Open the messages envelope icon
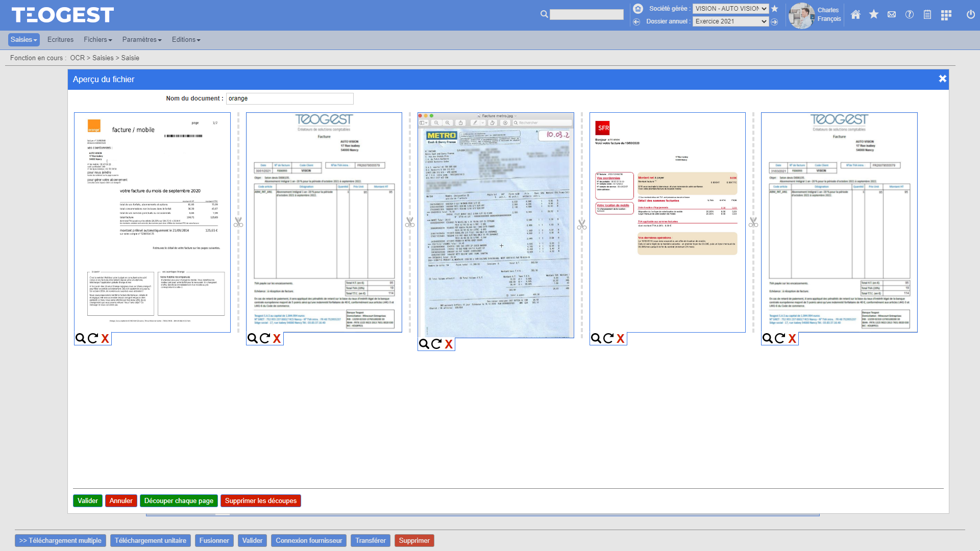 pyautogui.click(x=892, y=15)
